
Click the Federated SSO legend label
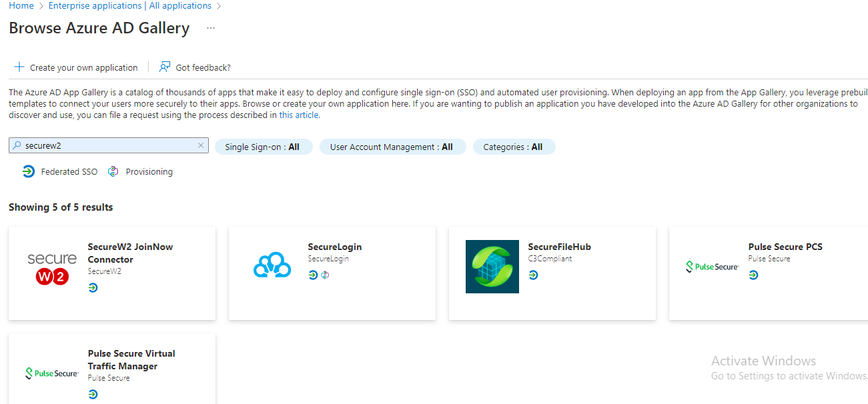tap(69, 171)
